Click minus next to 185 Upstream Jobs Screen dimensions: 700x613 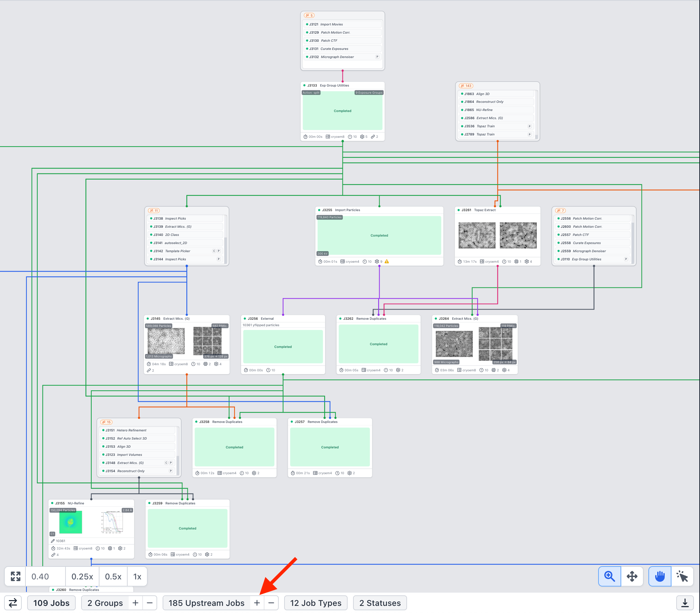coord(271,603)
